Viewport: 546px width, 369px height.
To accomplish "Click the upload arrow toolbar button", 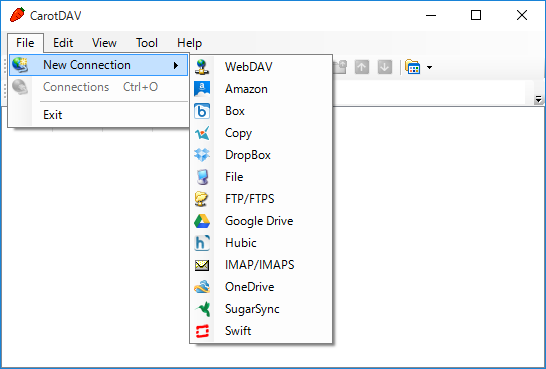I will (362, 67).
